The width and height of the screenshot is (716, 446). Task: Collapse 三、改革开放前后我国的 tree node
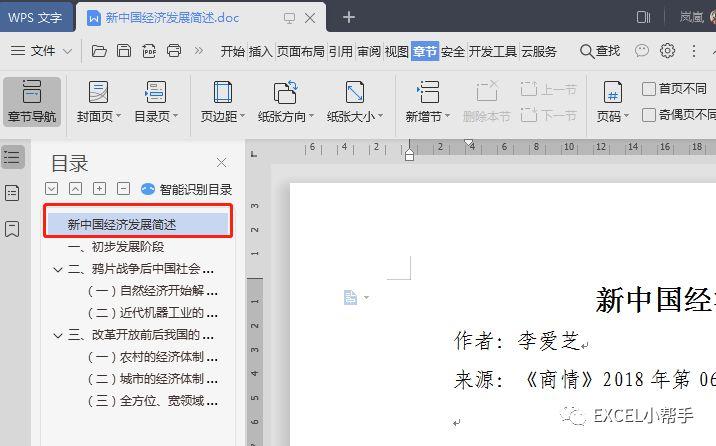coord(58,335)
